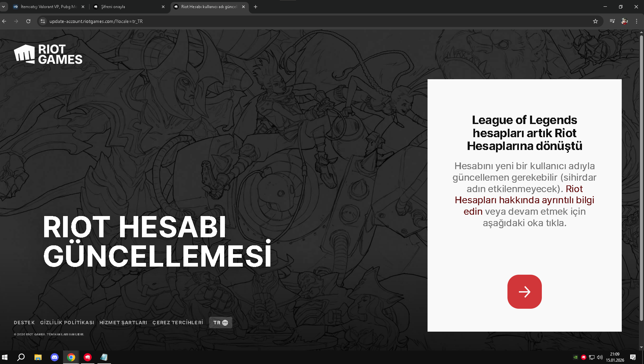Open the Chrome three-dot menu
The image size is (644, 364).
pyautogui.click(x=637, y=21)
